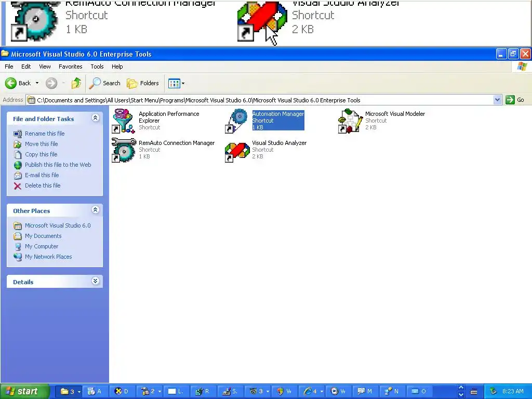Toggle the Folders pane

(142, 83)
